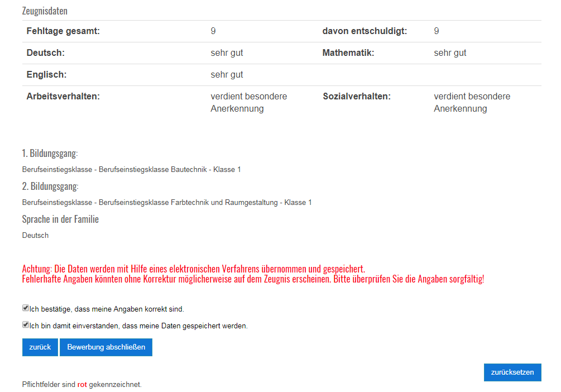Click the 'Arbeitsverhalten:' row label
Image resolution: width=561 pixels, height=392 pixels.
[x=63, y=97]
